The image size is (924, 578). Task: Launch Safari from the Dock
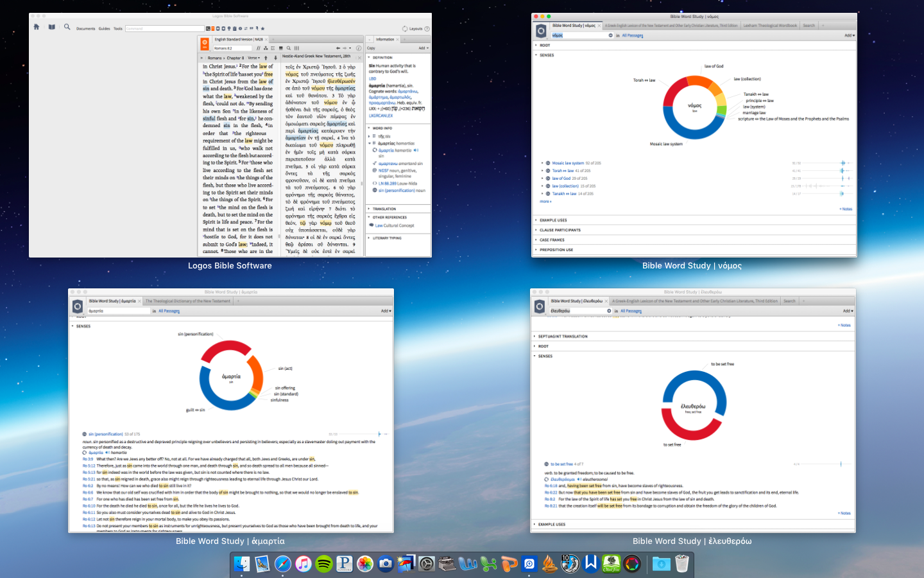[283, 564]
